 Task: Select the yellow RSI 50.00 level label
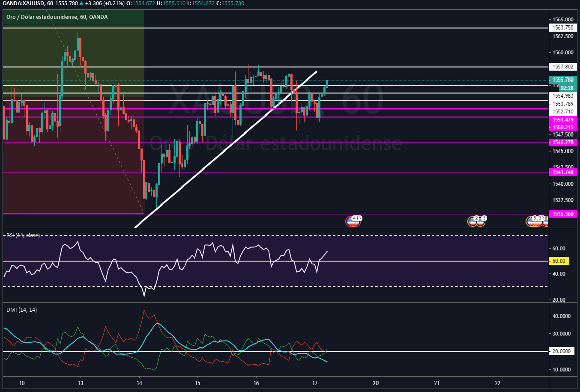559,261
